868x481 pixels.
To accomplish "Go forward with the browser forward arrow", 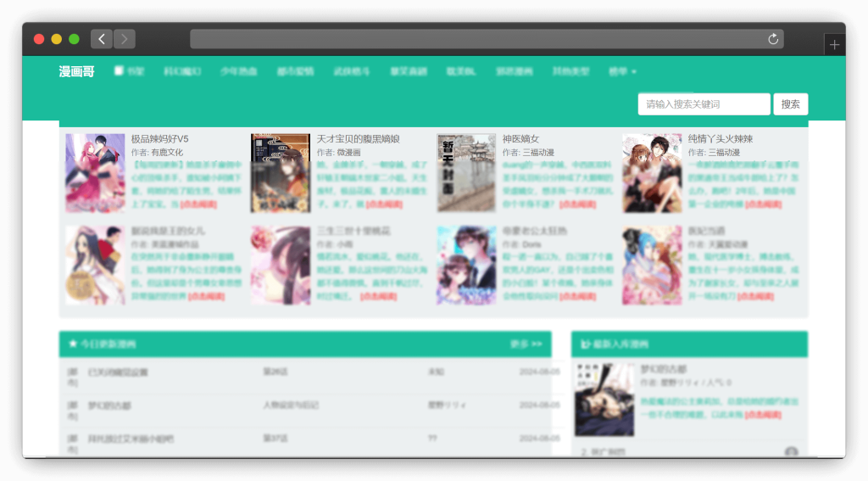I will click(125, 39).
